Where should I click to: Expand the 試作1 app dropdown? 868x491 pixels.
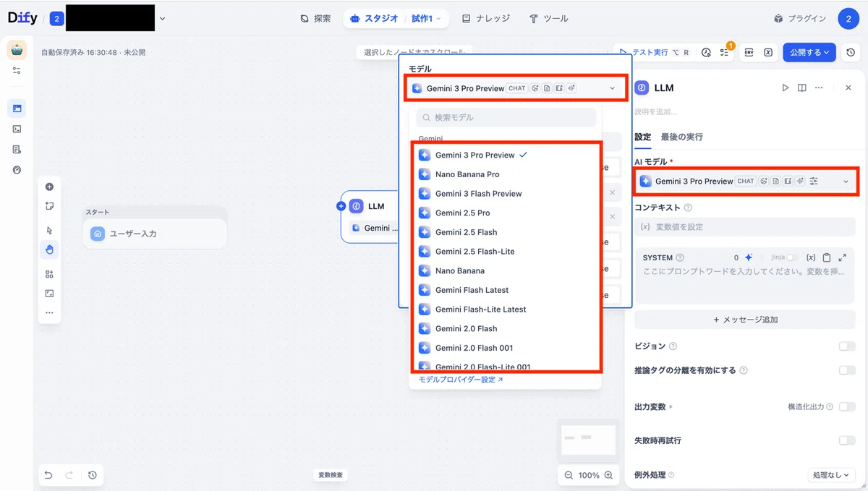point(426,19)
